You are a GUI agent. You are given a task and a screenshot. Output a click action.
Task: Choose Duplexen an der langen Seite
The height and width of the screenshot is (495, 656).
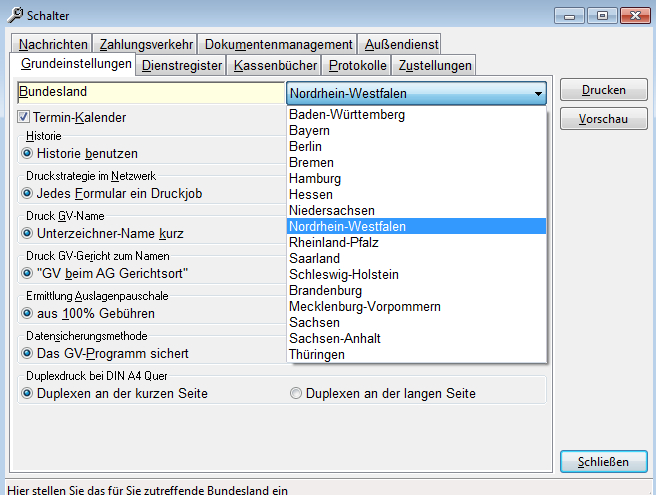[295, 394]
